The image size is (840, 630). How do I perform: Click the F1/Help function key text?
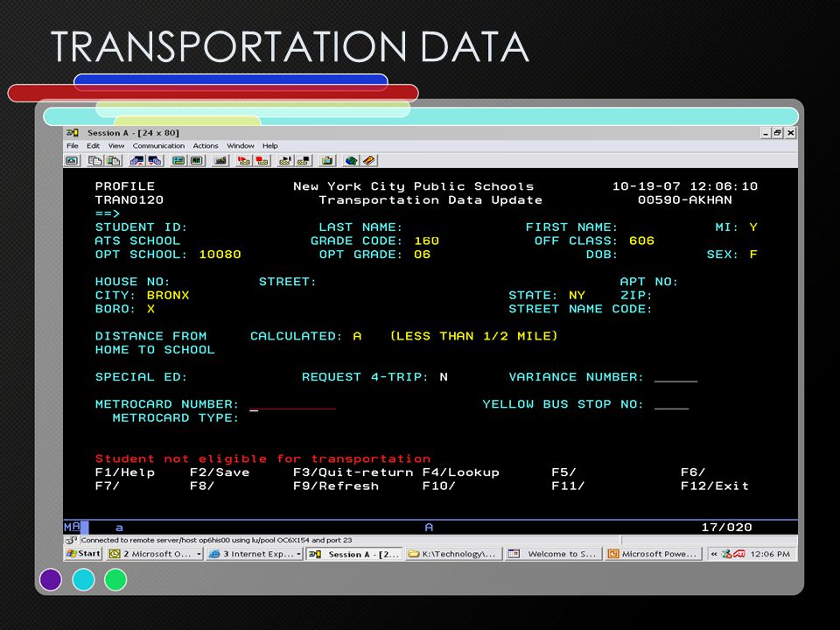(x=125, y=472)
